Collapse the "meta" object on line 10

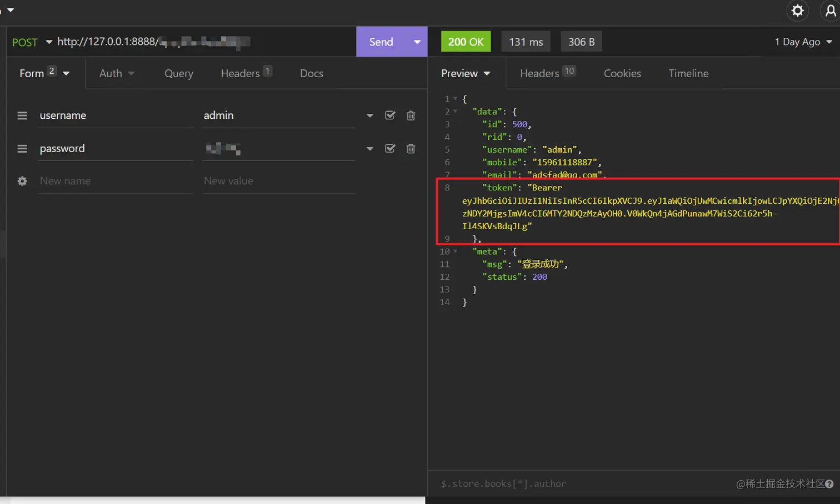[x=455, y=251]
